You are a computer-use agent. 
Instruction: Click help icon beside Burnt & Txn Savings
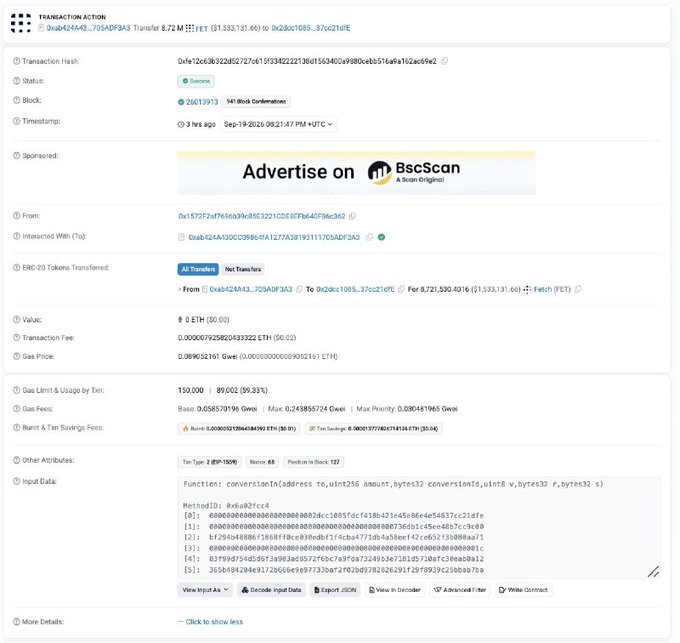pyautogui.click(x=16, y=428)
